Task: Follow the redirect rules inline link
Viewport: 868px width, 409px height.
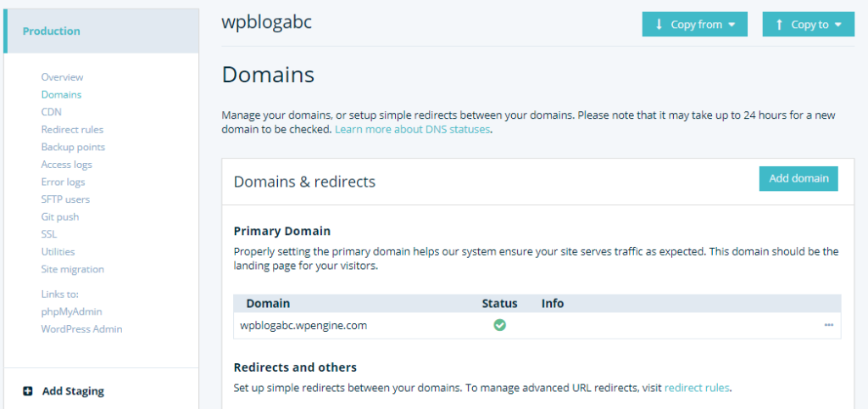Action: (697, 388)
